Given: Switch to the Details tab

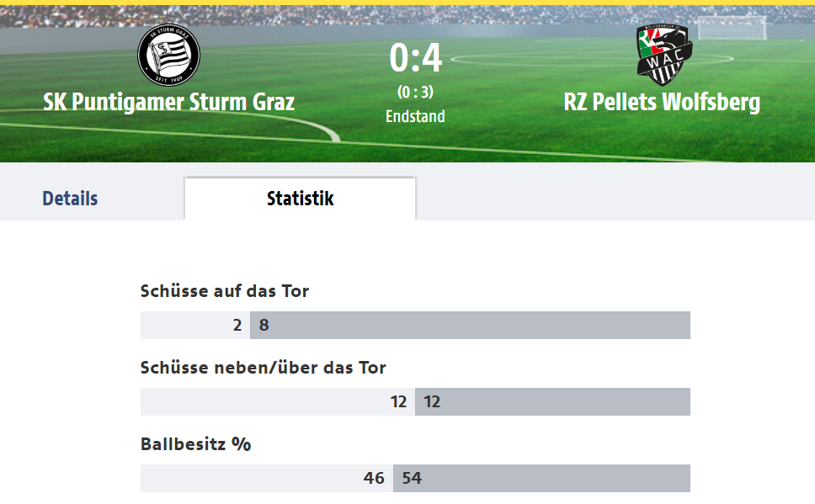Looking at the screenshot, I should pyautogui.click(x=70, y=199).
